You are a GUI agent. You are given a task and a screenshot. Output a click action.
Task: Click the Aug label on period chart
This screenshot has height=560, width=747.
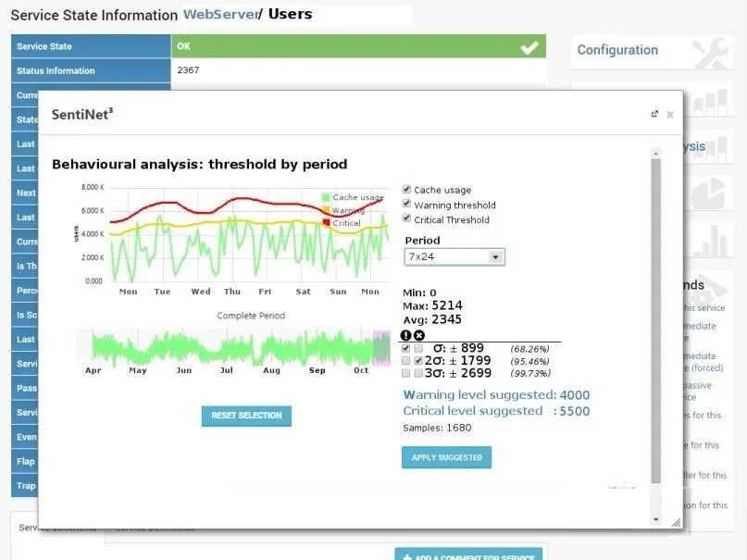(x=271, y=370)
